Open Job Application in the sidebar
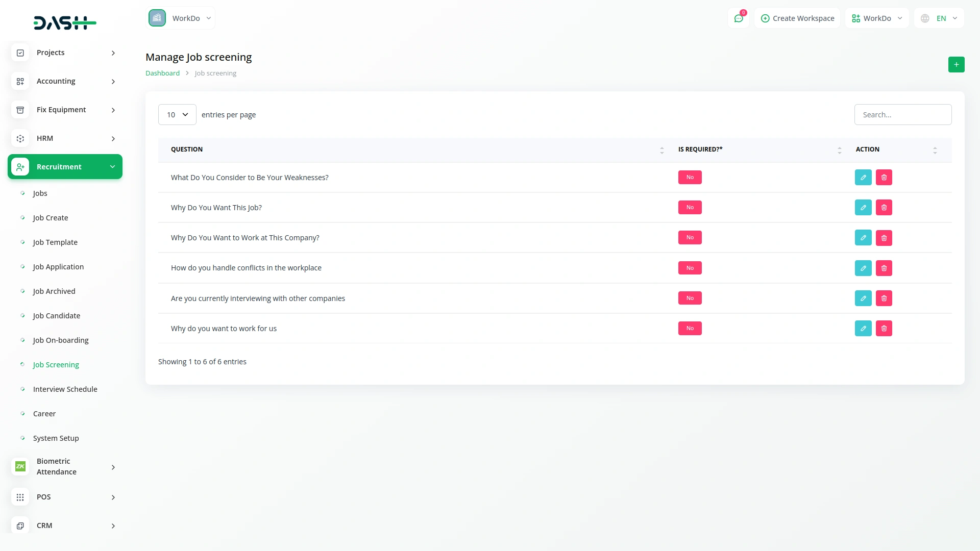The width and height of the screenshot is (980, 551). pos(58,267)
